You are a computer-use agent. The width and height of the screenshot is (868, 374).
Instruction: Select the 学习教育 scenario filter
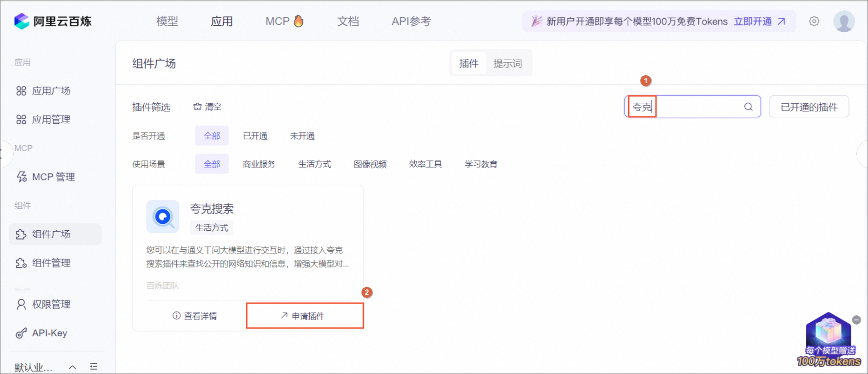[x=481, y=164]
